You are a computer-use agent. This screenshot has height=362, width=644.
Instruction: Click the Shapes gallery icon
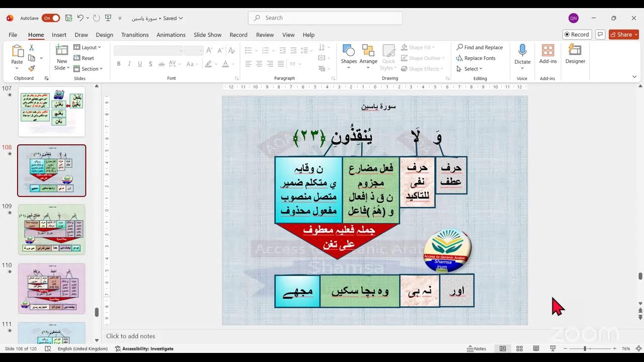click(x=349, y=50)
